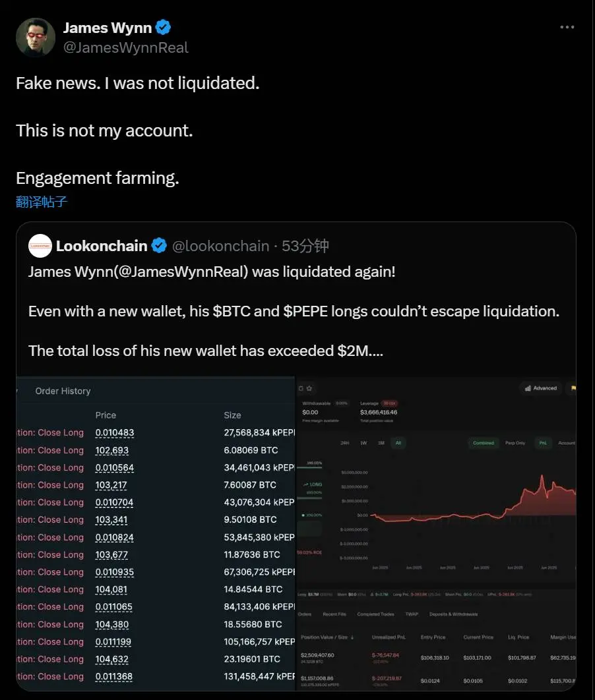
Task: Open the Completed Trades tab
Action: click(377, 614)
